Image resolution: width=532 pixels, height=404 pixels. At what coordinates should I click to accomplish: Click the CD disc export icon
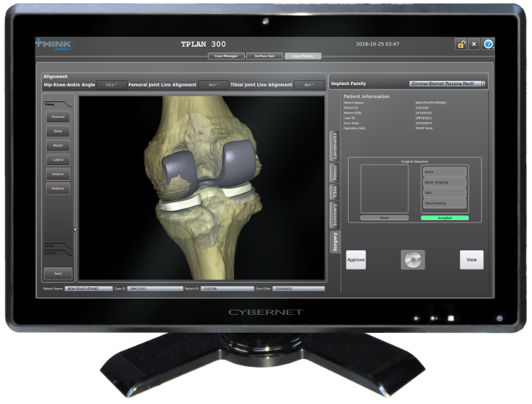[413, 260]
